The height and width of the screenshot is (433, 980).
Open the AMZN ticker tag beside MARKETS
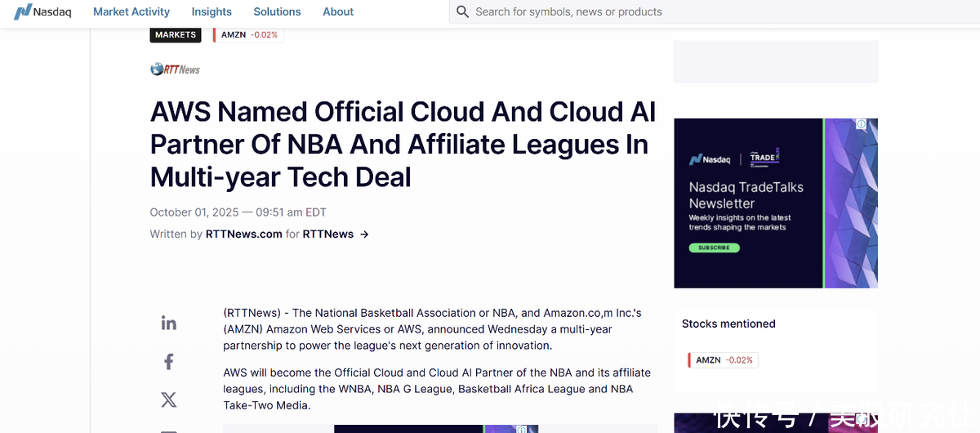click(248, 35)
